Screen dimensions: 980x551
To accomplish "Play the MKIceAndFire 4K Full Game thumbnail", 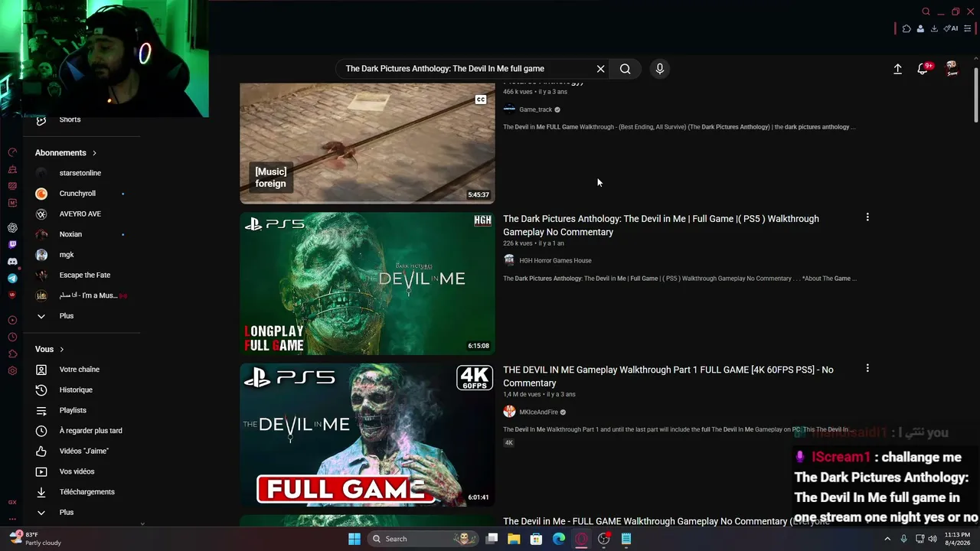I will point(367,435).
